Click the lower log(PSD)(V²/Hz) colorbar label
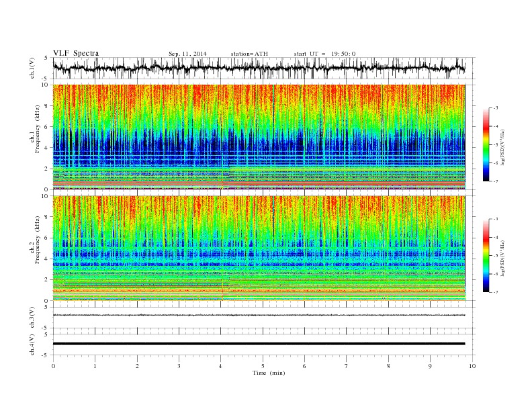Screen dimensions: 532x411 502,257
